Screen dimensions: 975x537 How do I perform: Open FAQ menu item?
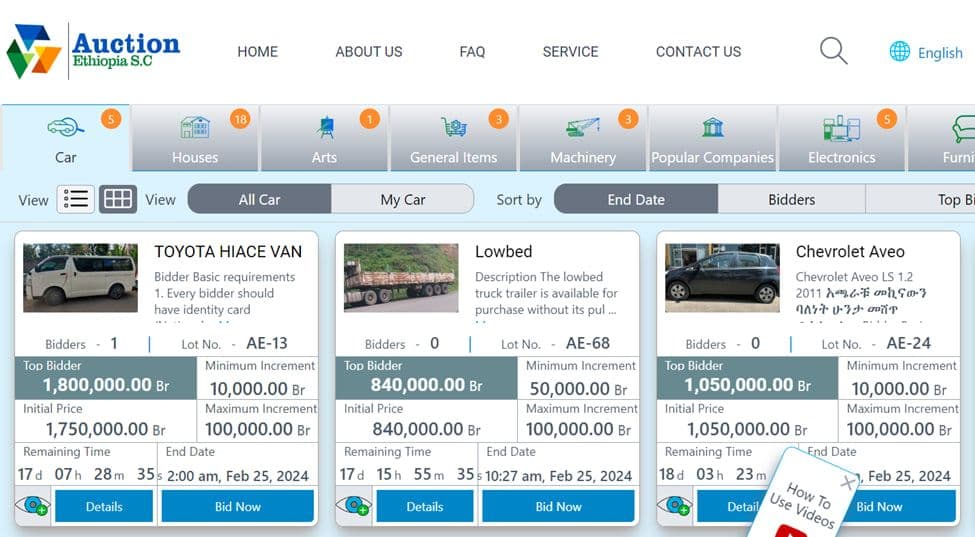coord(472,52)
